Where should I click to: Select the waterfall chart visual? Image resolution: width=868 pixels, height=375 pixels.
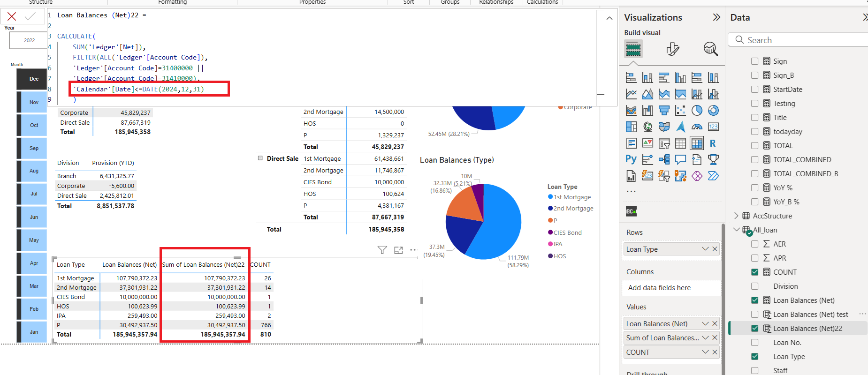pyautogui.click(x=647, y=111)
